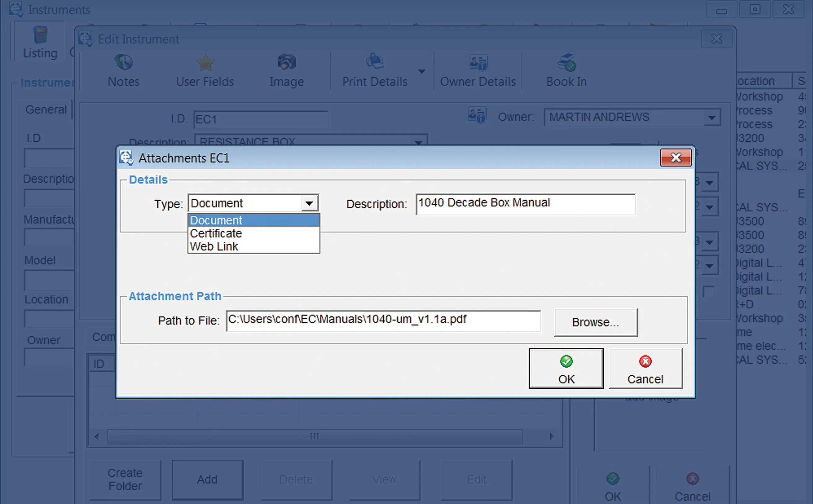The image size is (813, 504).
Task: Select Certificate from the Type list
Action: pos(216,233)
